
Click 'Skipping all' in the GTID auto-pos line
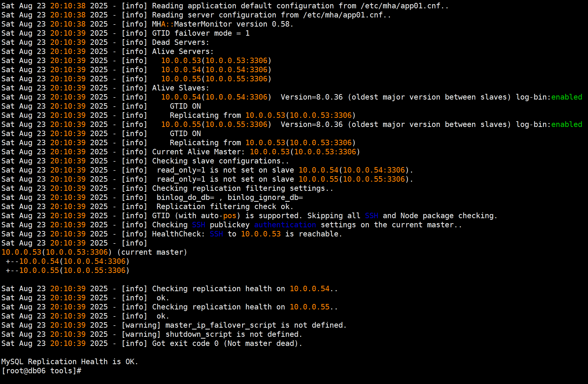pyautogui.click(x=334, y=216)
